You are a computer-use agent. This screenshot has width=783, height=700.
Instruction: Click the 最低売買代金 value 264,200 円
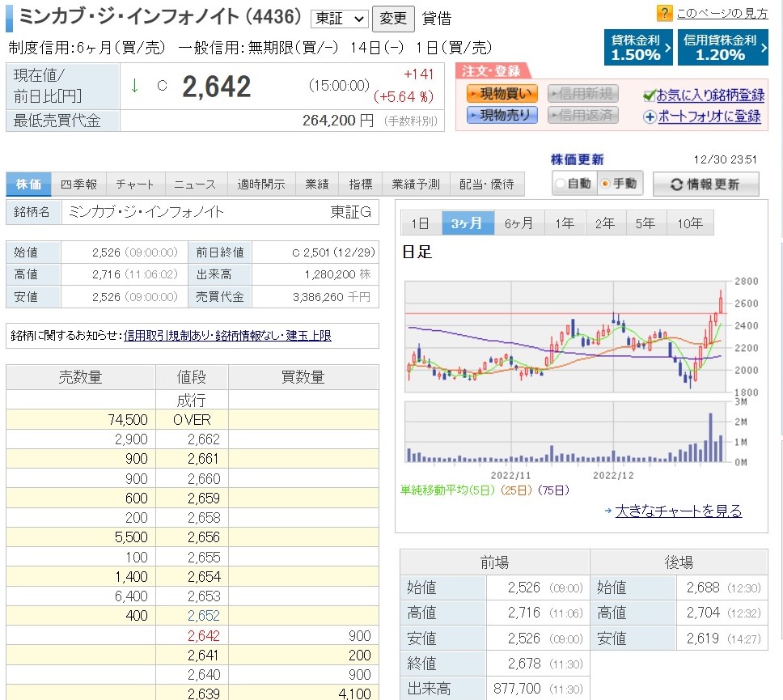point(338,121)
